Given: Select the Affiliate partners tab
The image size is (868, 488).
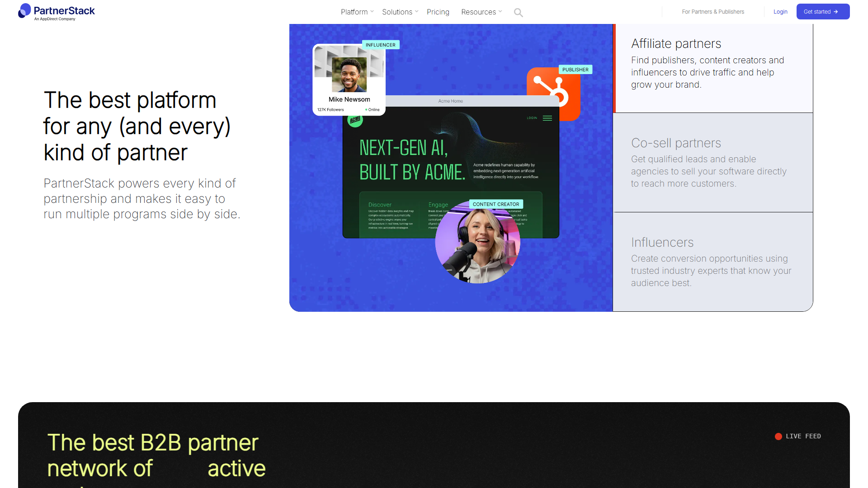Looking at the screenshot, I should (713, 68).
